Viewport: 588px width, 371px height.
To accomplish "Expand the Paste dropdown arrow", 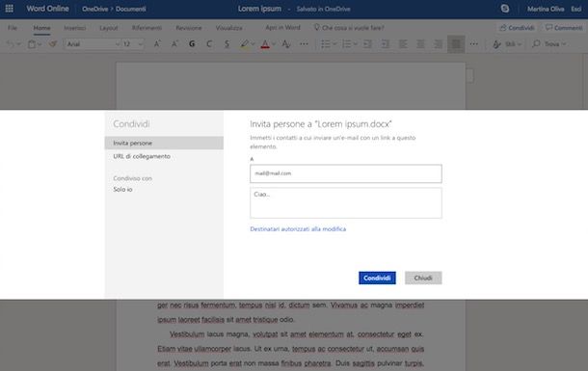I will tap(40, 44).
